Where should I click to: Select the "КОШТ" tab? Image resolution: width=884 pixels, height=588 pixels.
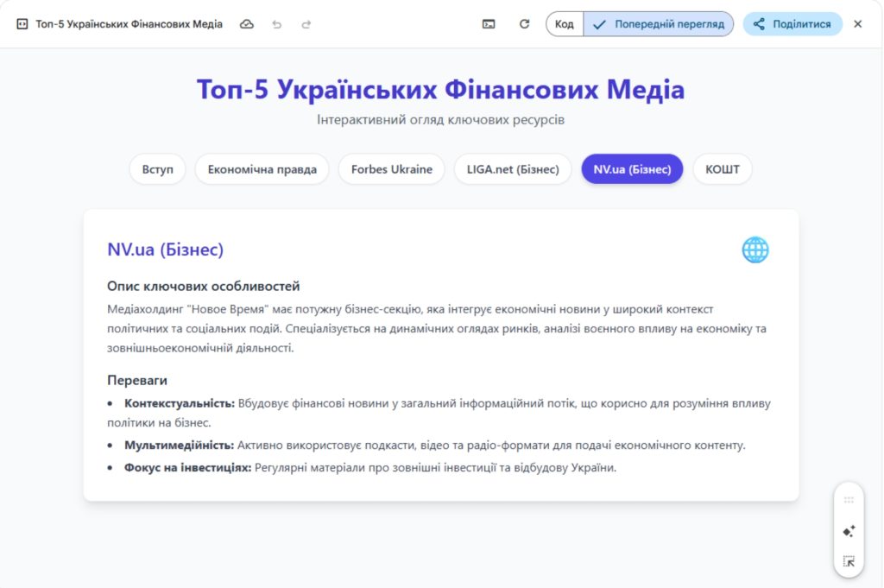click(x=722, y=169)
